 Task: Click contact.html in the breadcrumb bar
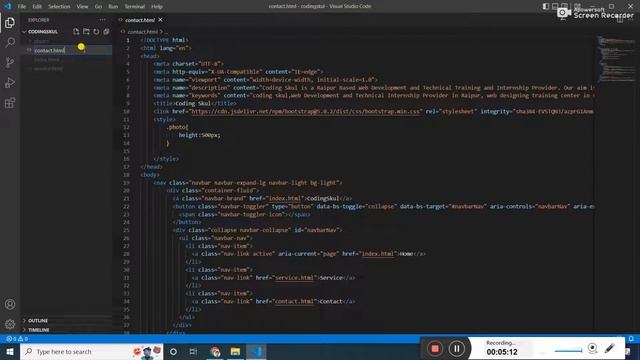tap(142, 31)
